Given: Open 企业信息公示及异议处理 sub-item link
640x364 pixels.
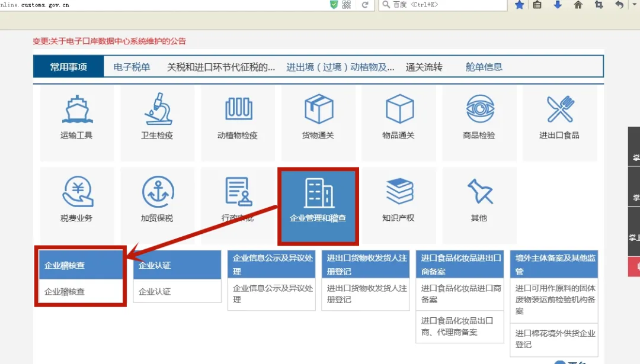Looking at the screenshot, I should (273, 294).
